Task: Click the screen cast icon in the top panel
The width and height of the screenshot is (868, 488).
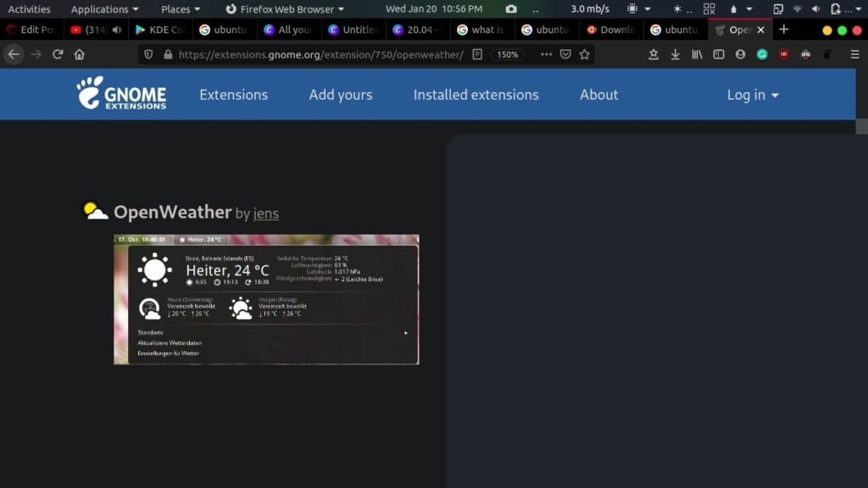Action: (x=778, y=8)
